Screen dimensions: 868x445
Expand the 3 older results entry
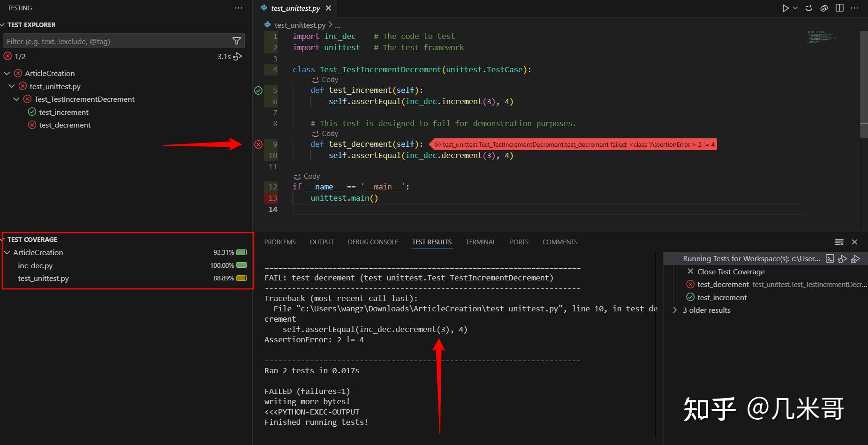coord(675,310)
